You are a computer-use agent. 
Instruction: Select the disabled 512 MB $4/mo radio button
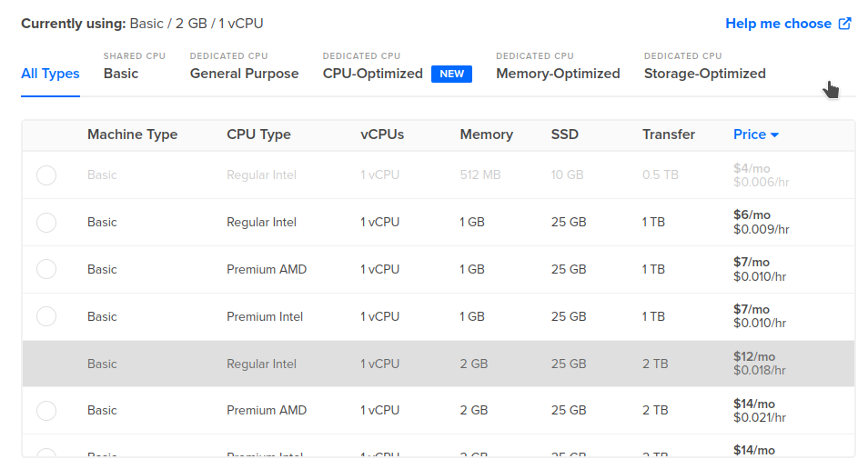pos(46,175)
